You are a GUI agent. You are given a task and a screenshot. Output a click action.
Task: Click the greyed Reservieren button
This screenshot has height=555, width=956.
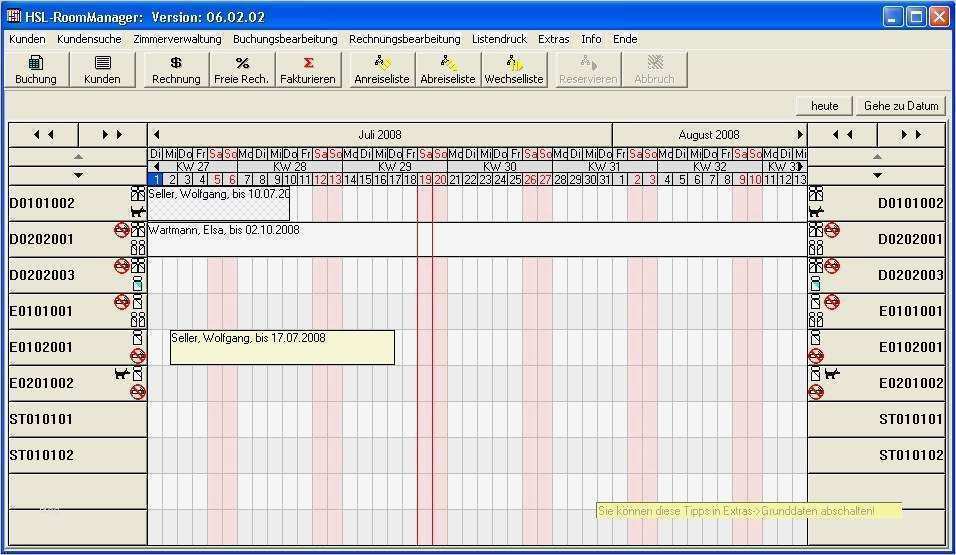coord(588,70)
